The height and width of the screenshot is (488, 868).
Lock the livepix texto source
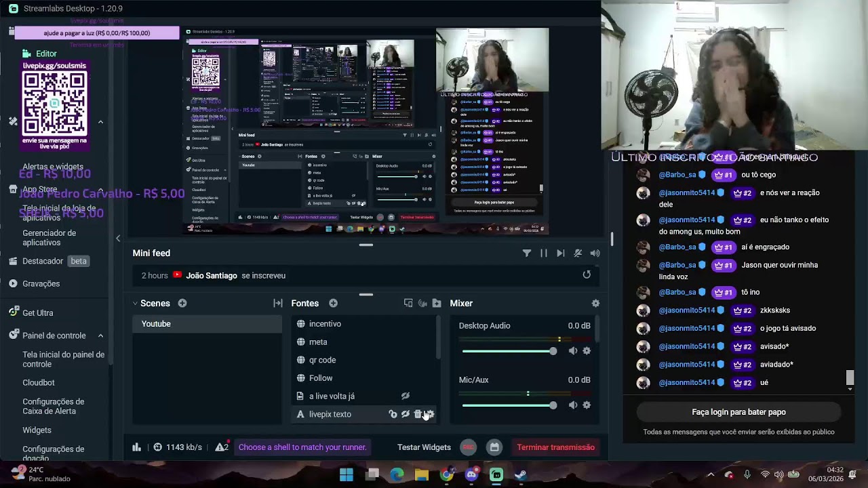[x=393, y=414]
